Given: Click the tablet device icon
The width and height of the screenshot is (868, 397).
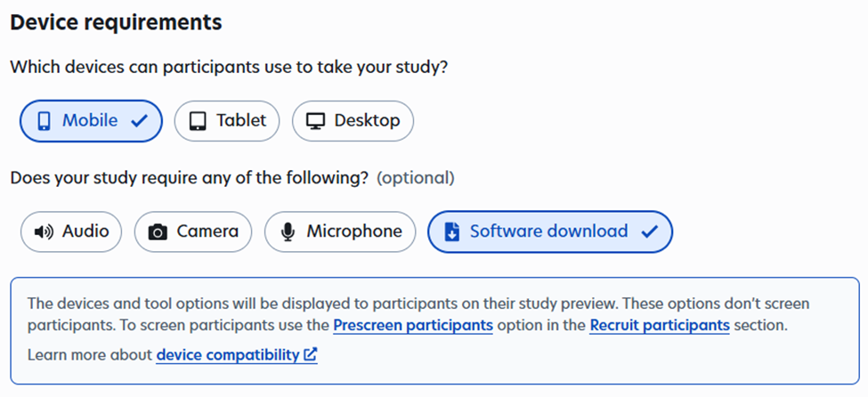Looking at the screenshot, I should coord(198,121).
